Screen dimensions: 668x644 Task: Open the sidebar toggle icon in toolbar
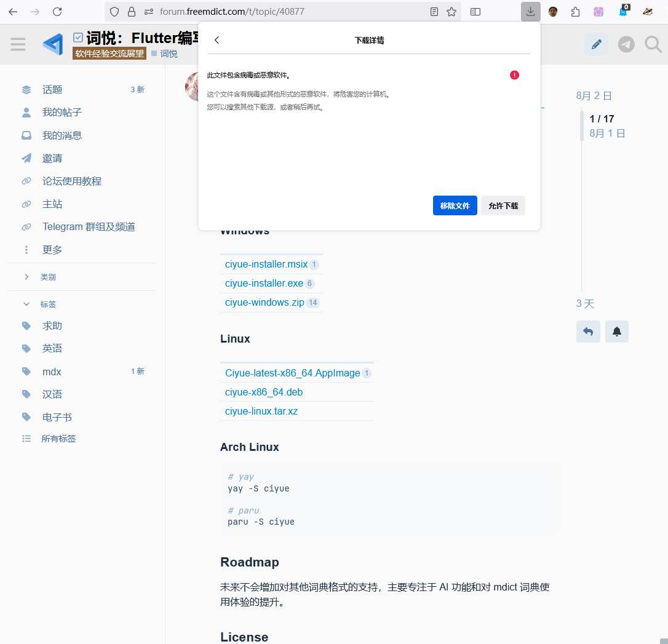(475, 12)
